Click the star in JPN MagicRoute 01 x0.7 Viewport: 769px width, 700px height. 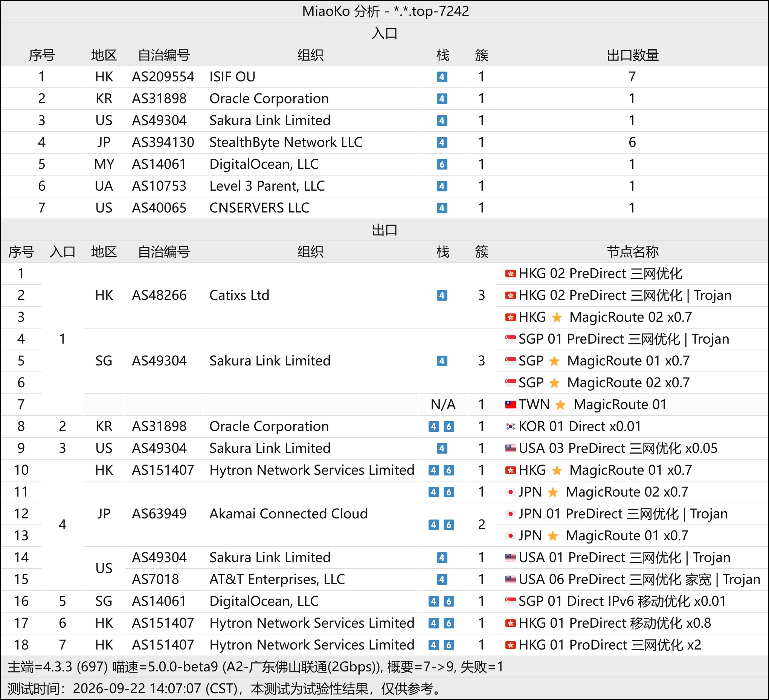click(x=553, y=536)
